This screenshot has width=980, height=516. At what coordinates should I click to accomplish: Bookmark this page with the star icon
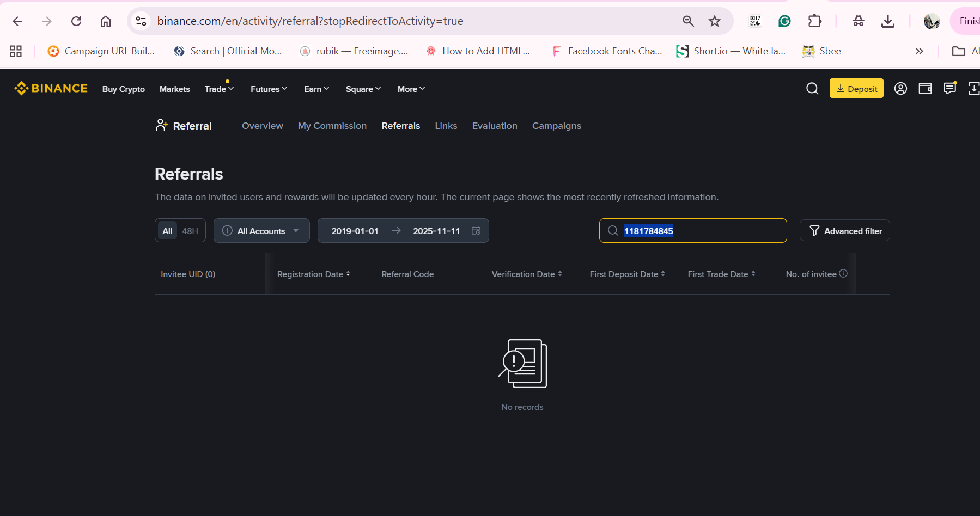(715, 21)
